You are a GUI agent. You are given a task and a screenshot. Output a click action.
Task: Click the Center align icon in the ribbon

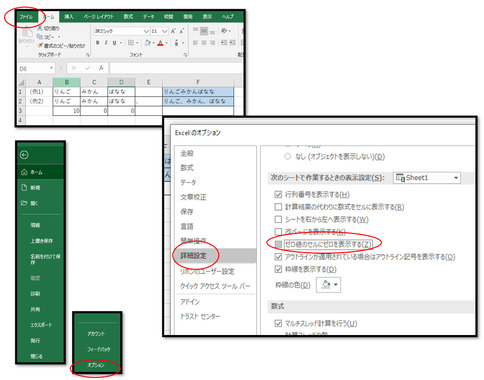(204, 43)
